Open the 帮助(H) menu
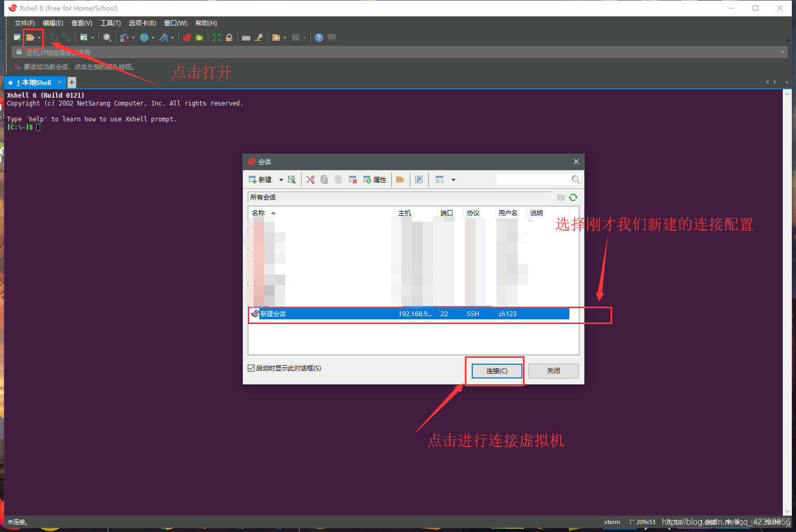796x532 pixels. 206,23
